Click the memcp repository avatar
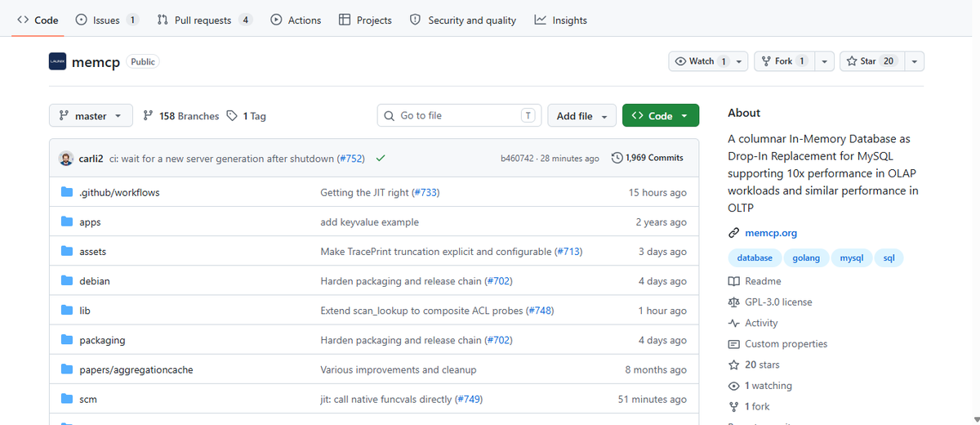 coord(57,62)
